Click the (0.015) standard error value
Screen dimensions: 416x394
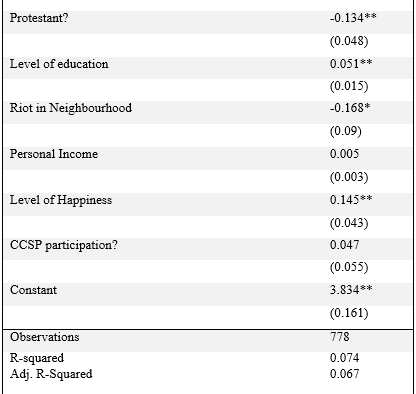click(349, 86)
